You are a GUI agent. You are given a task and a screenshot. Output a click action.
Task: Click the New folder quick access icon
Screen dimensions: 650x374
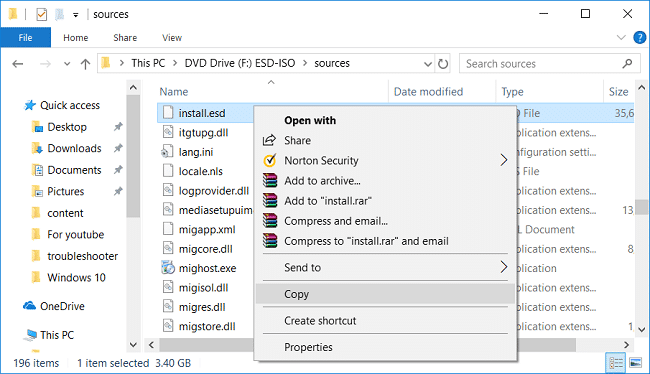point(60,15)
